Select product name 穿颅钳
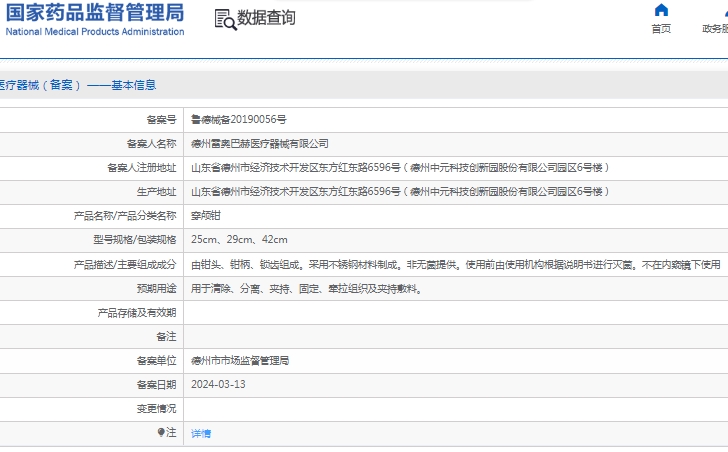 [206, 215]
